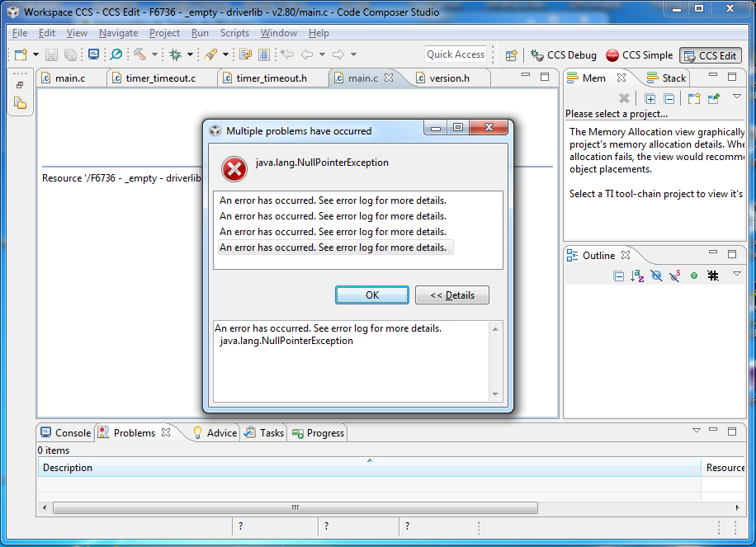
Task: Open the Debug dropdown arrow
Action: pyautogui.click(x=190, y=54)
